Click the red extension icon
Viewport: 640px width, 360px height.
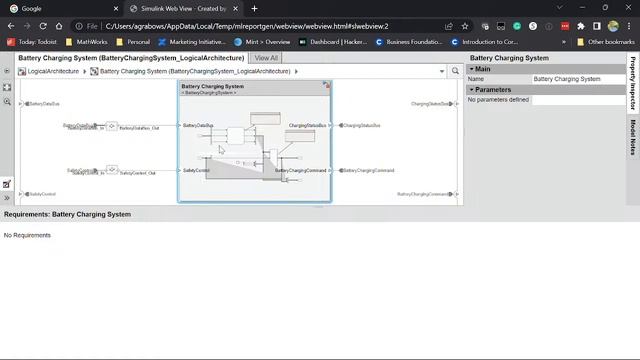click(x=565, y=26)
